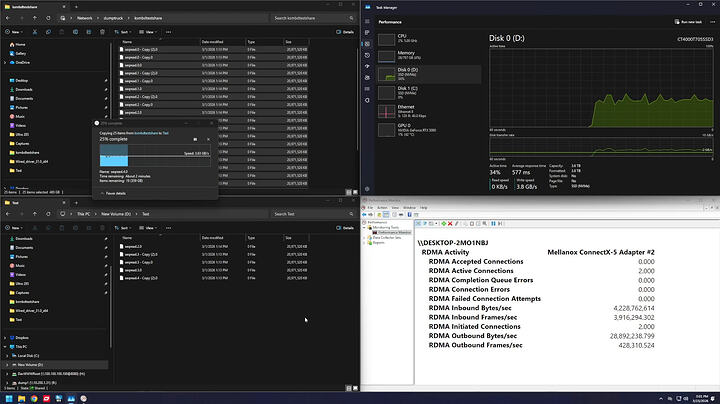Click green plus Add counter in Performance Monitor
Viewport: 720px width, 404px height.
click(444, 224)
